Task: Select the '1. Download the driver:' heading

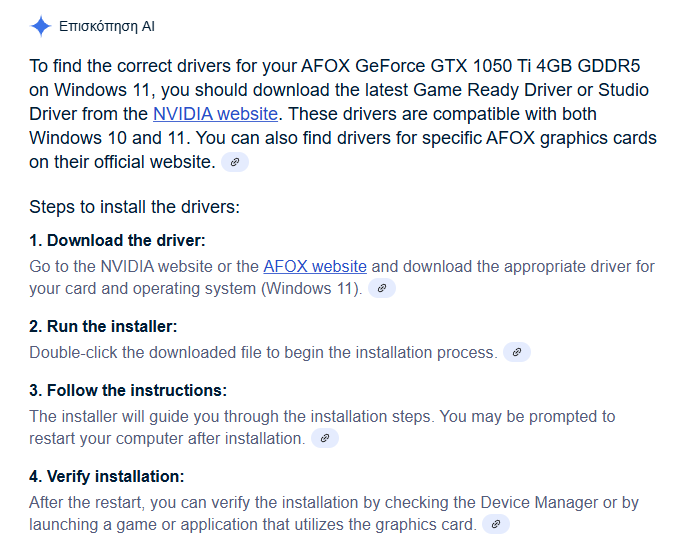Action: coord(118,240)
